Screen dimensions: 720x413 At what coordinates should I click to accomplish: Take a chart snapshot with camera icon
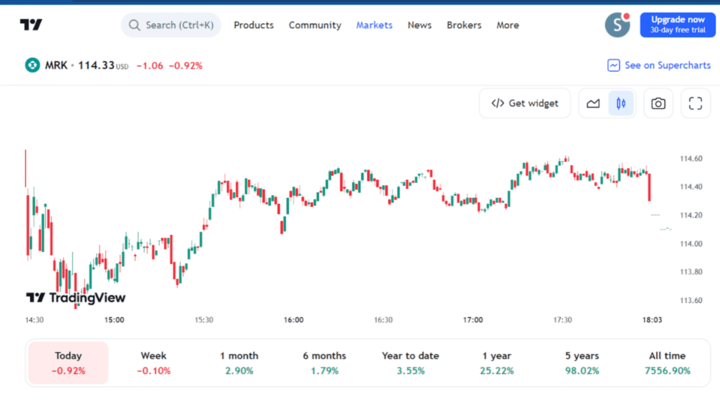[658, 103]
